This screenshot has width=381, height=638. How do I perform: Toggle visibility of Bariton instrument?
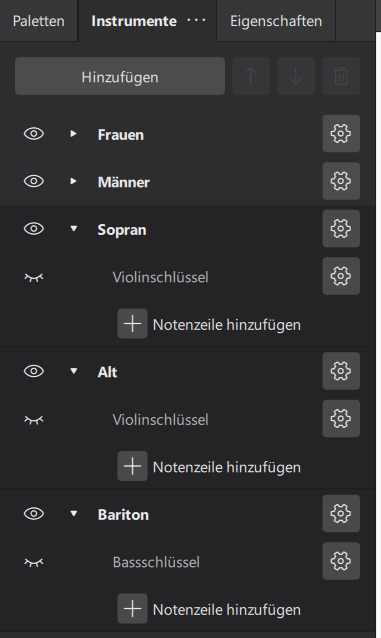coord(34,514)
